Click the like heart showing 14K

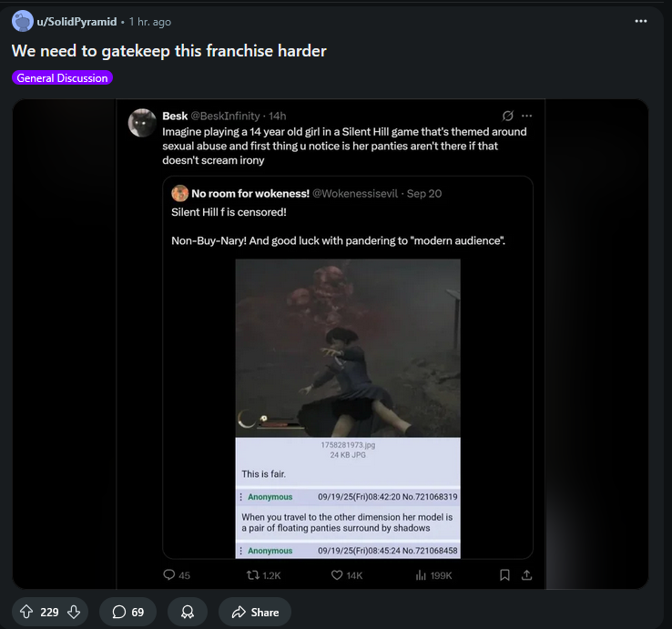coord(337,575)
